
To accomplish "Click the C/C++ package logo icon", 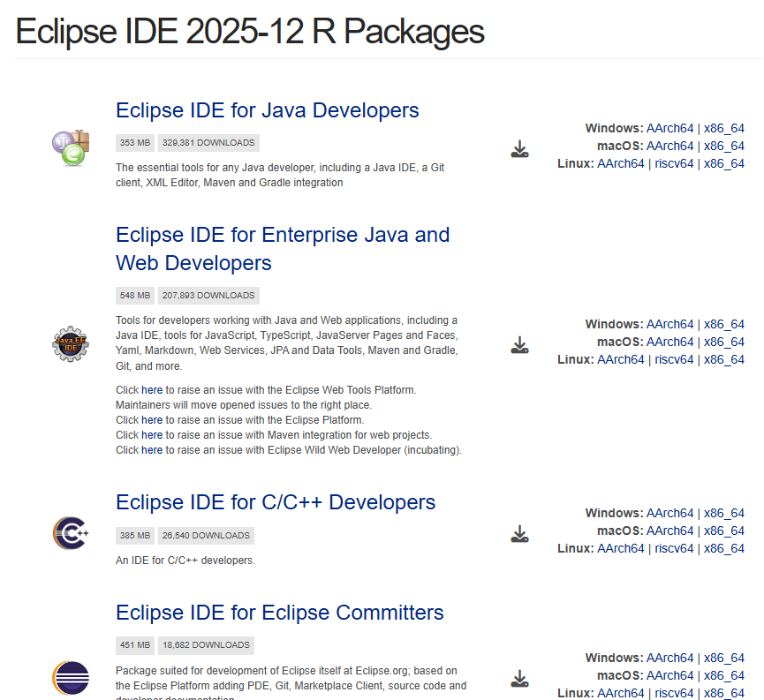I will pos(71,533).
